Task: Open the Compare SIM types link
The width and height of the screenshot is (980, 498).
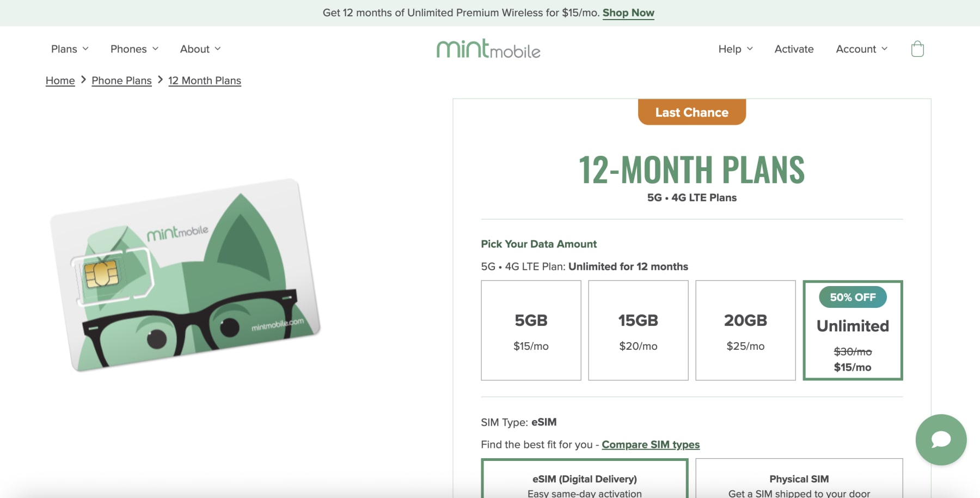Action: coord(651,445)
